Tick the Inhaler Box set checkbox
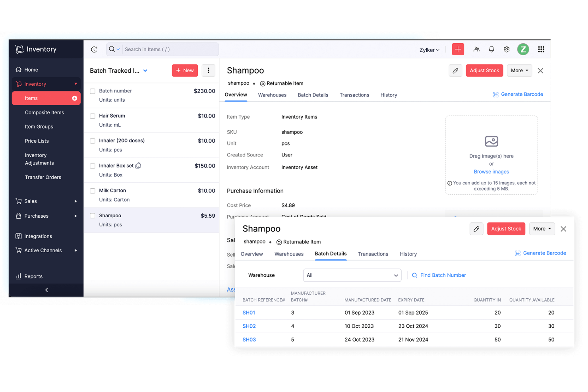This screenshot has height=392, width=588. coord(93,166)
